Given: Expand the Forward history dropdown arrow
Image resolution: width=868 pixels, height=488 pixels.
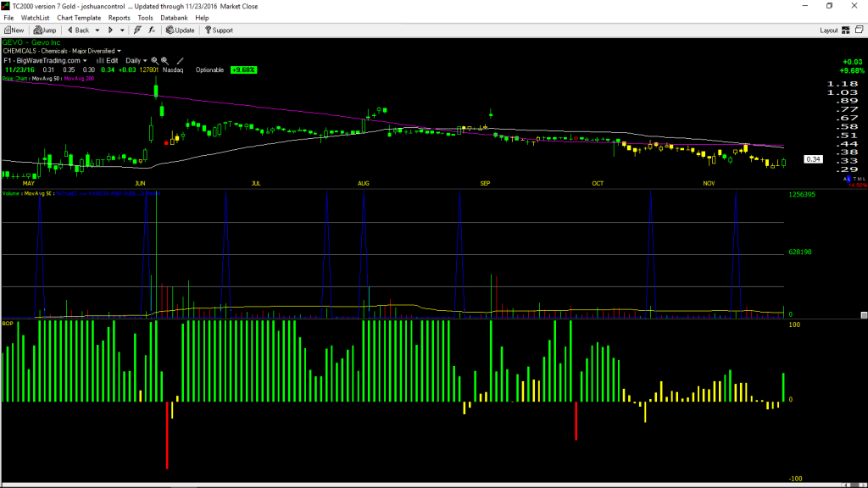Looking at the screenshot, I should click(x=122, y=30).
